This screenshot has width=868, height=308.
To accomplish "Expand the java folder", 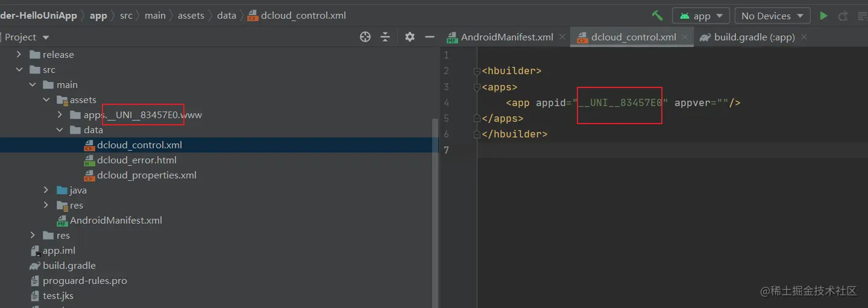I will 46,190.
